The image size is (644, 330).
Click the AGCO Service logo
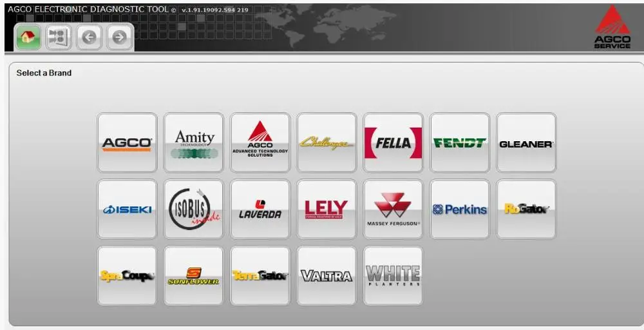tap(612, 27)
